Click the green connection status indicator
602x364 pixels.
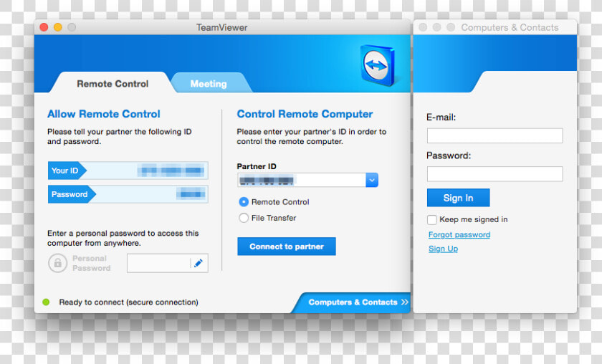[46, 302]
